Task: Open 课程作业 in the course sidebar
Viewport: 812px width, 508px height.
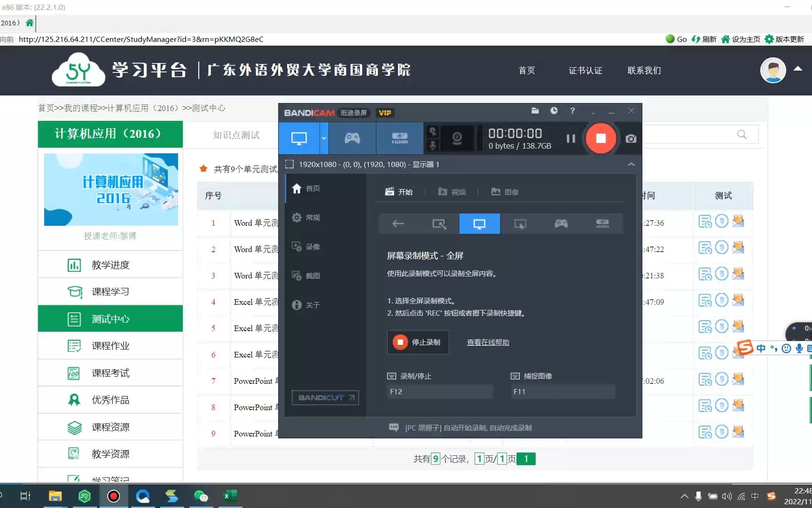Action: 110,346
